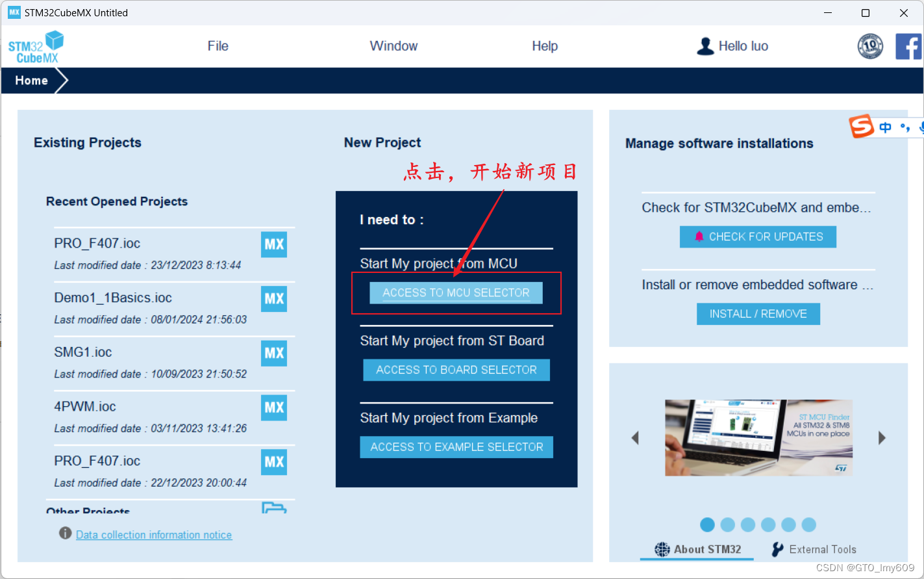Select the fifth carousel dot
Screen dimensions: 924x579
click(x=788, y=524)
